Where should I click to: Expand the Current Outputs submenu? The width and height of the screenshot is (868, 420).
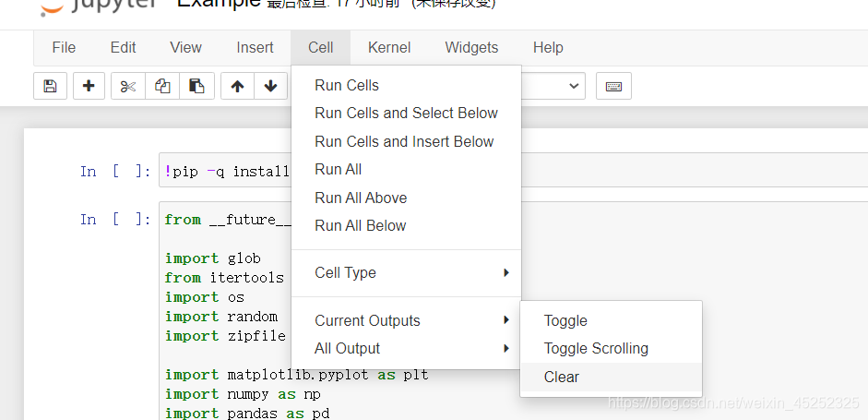tap(406, 320)
